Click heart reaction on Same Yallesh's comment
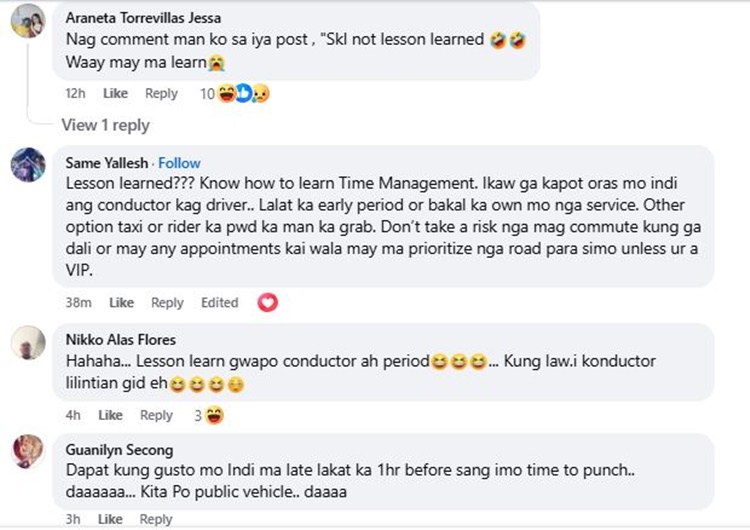This screenshot has width=750, height=530. [x=267, y=302]
